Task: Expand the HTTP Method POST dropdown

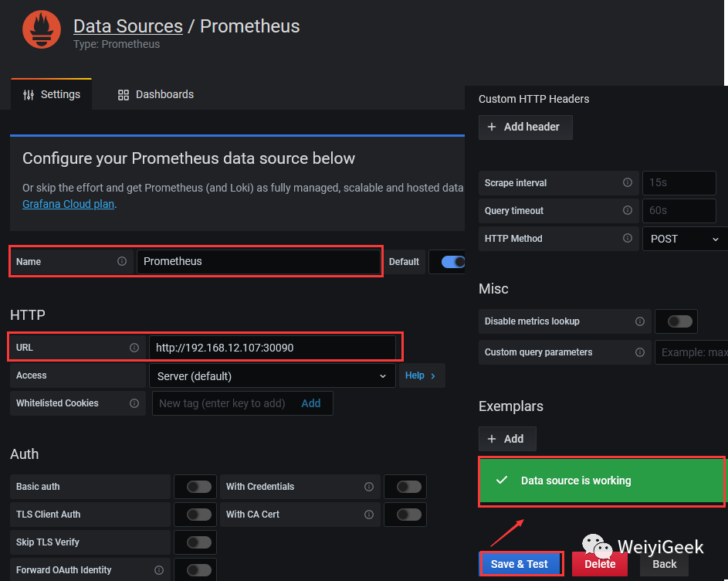Action: point(685,239)
